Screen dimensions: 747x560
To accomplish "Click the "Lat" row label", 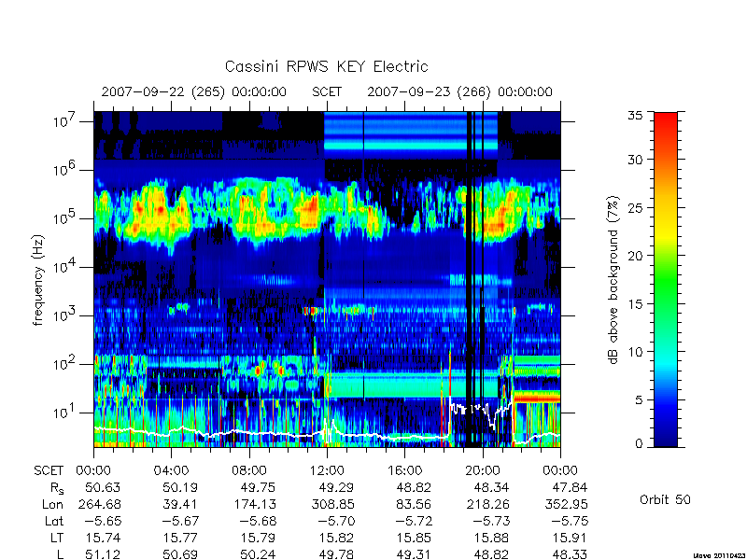I will click(x=54, y=521).
